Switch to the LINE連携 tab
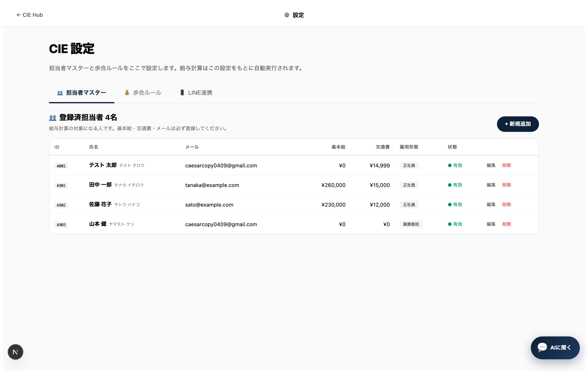The height and width of the screenshot is (374, 588). click(x=196, y=93)
